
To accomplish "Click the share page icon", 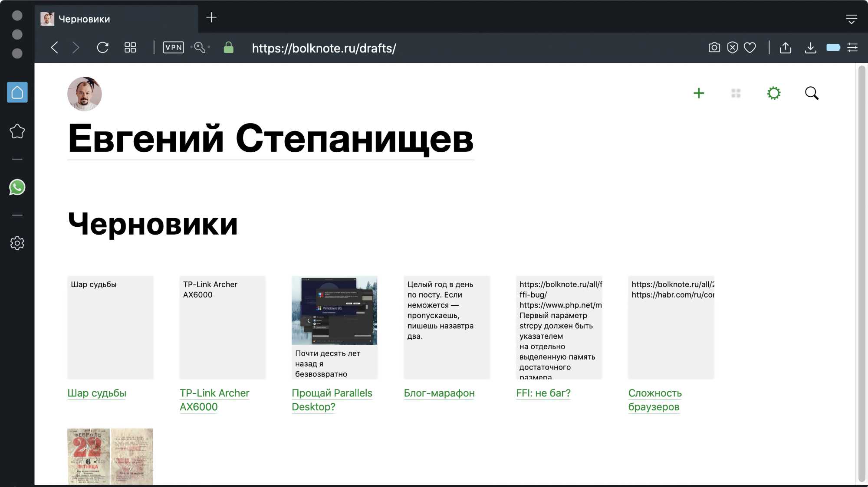I will pyautogui.click(x=785, y=47).
